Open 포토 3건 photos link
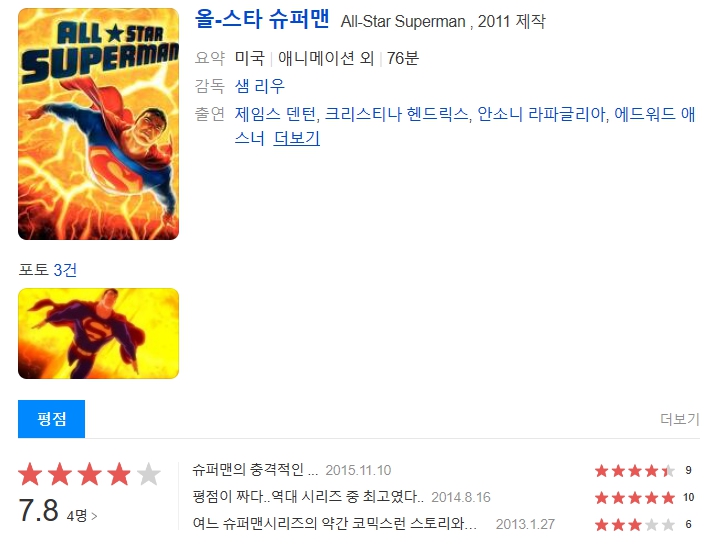This screenshot has height=546, width=721. point(48,270)
